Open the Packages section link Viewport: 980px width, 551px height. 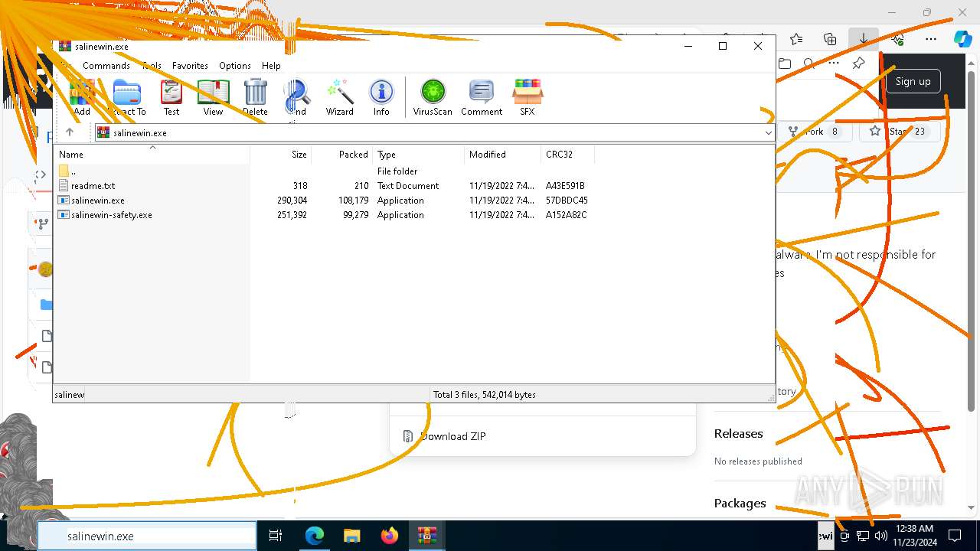click(x=740, y=503)
